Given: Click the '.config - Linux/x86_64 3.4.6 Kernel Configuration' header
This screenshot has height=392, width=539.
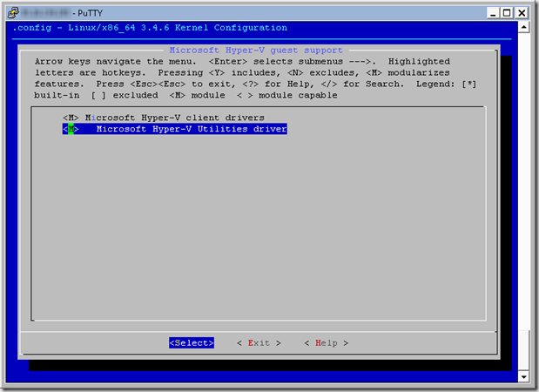Looking at the screenshot, I should tap(150, 28).
